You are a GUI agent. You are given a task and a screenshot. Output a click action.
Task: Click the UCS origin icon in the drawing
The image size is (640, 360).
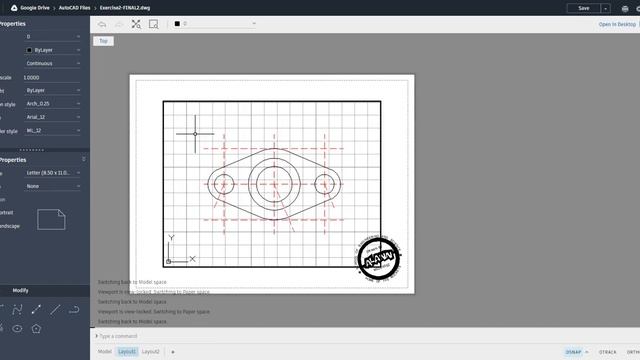click(x=169, y=261)
